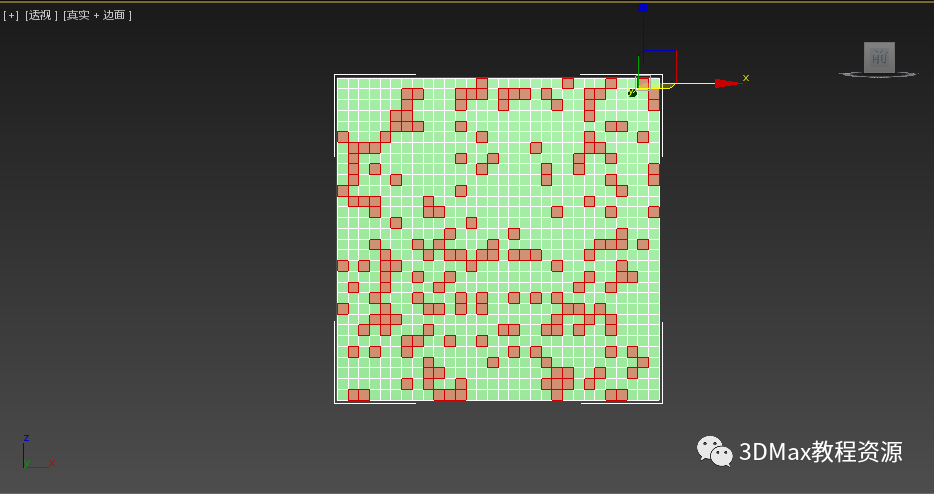Click the ViewCube compass ring

pos(879,74)
